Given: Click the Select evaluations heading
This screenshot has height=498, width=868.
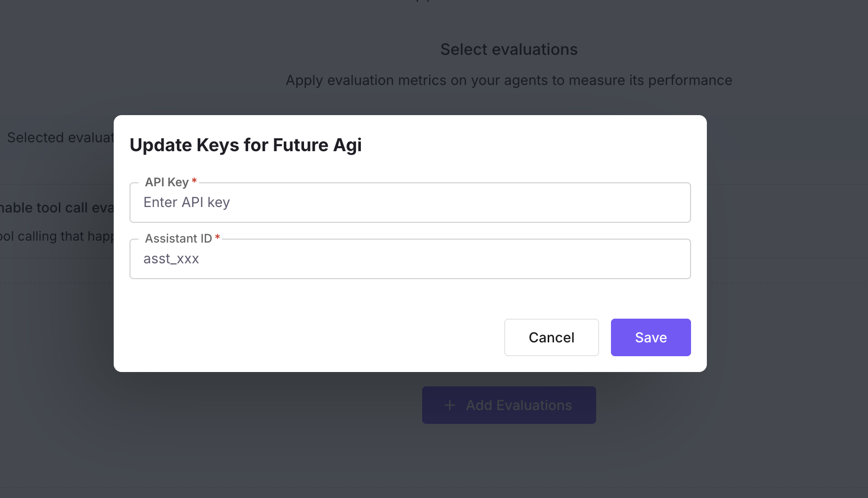Looking at the screenshot, I should pos(508,49).
